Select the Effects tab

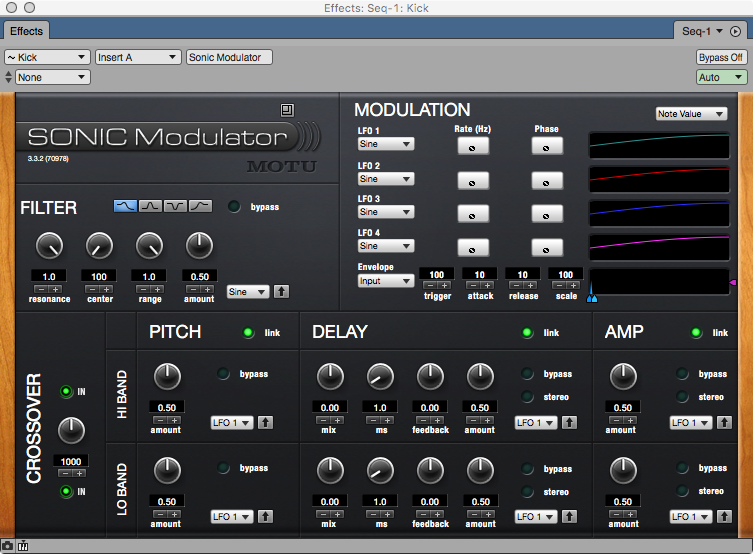click(26, 31)
